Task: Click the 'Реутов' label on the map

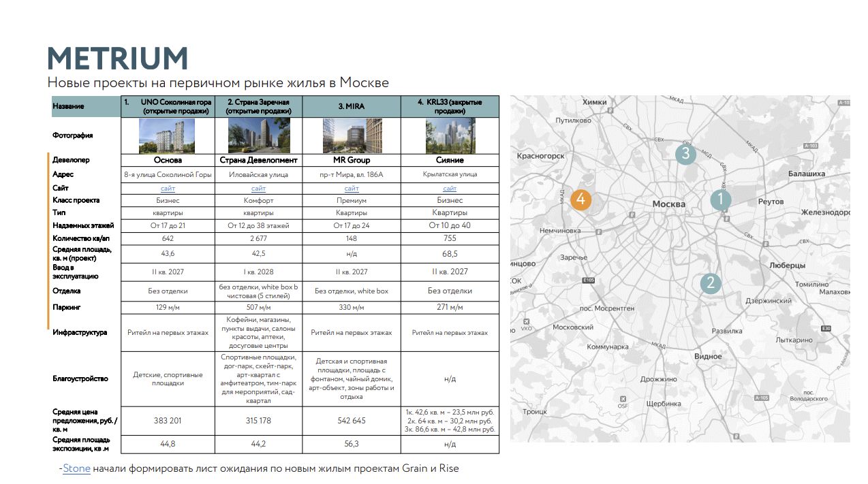Action: (771, 201)
